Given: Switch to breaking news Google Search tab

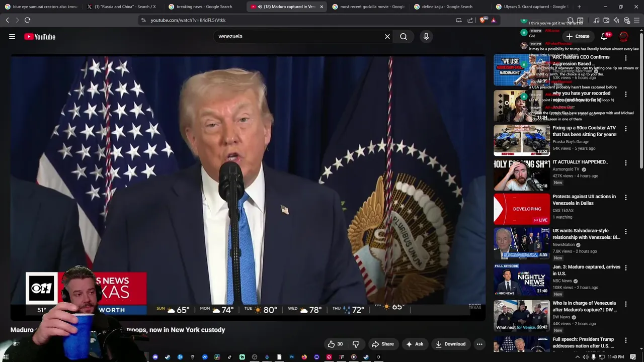Looking at the screenshot, I should (x=205, y=7).
